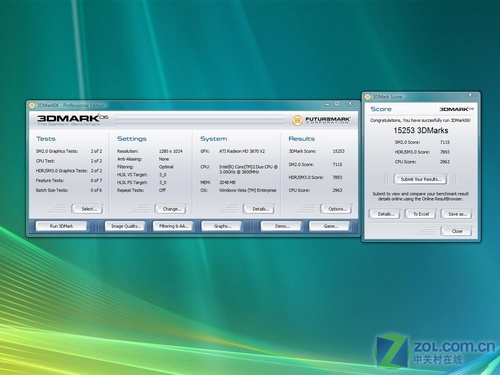Click SM2.0 Graphics Tests label
Screen dimensions: 500x375
tap(57, 151)
